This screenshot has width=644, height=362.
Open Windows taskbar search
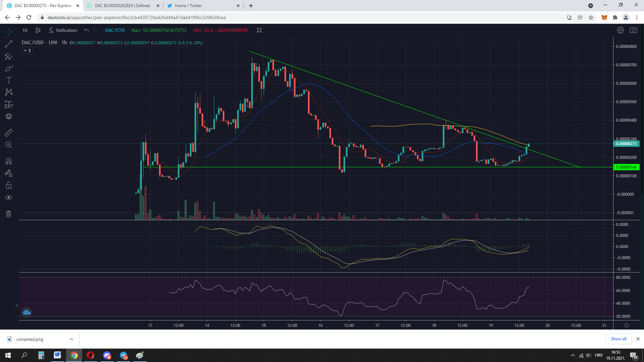tap(25, 356)
